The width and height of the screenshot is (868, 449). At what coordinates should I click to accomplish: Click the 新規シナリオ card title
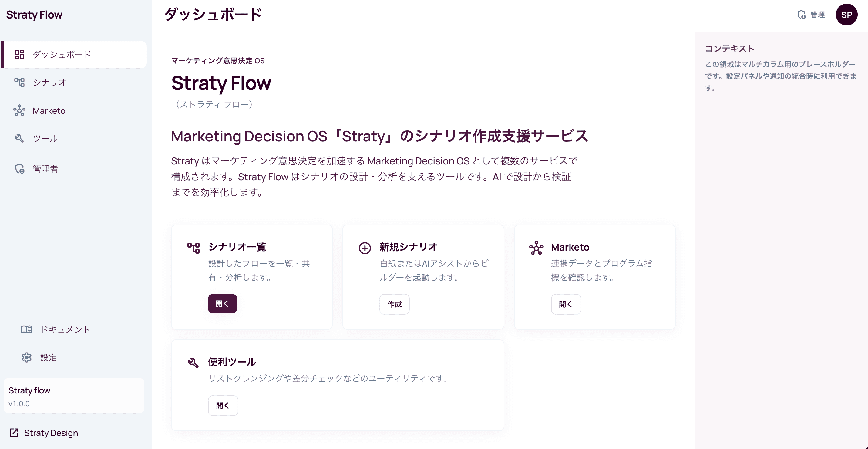408,247
